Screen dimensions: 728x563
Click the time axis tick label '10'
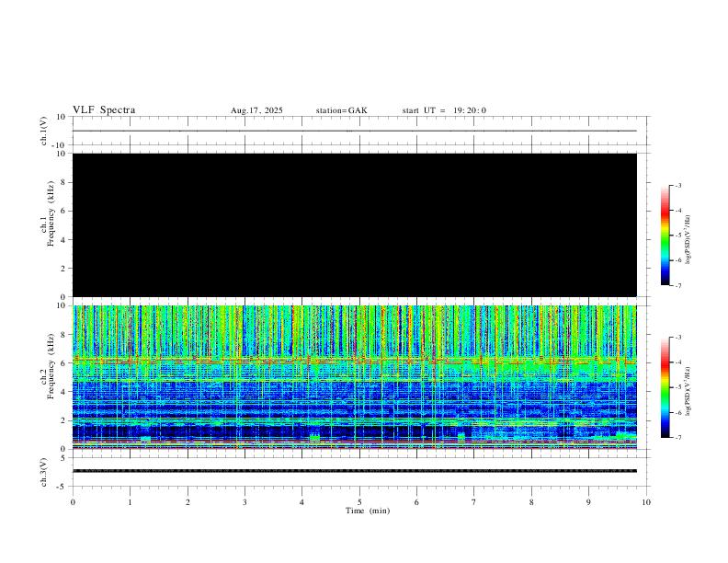646,502
